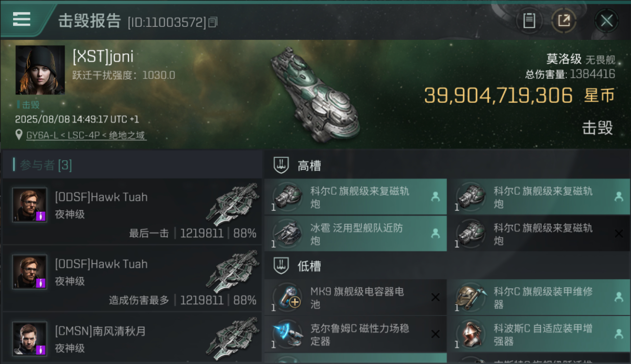Click the low slot section icon
This screenshot has height=364, width=631.
282,266
